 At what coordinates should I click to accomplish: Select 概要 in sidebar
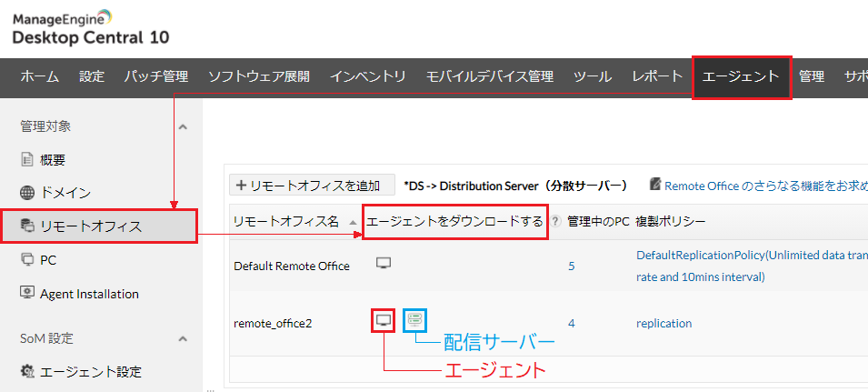(53, 161)
